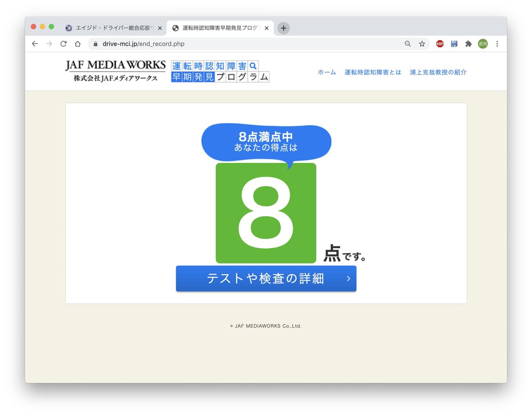Click the browser back arrow
This screenshot has height=416, width=532.
(35, 44)
